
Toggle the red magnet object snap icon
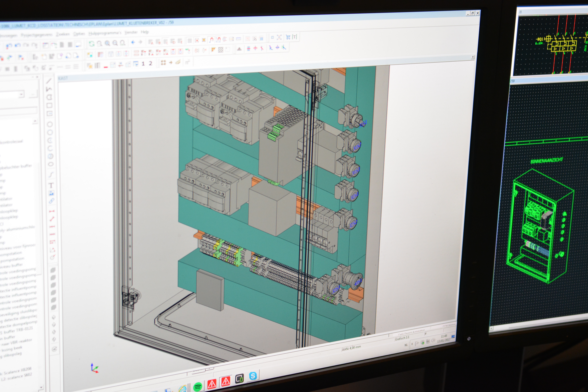[211, 40]
